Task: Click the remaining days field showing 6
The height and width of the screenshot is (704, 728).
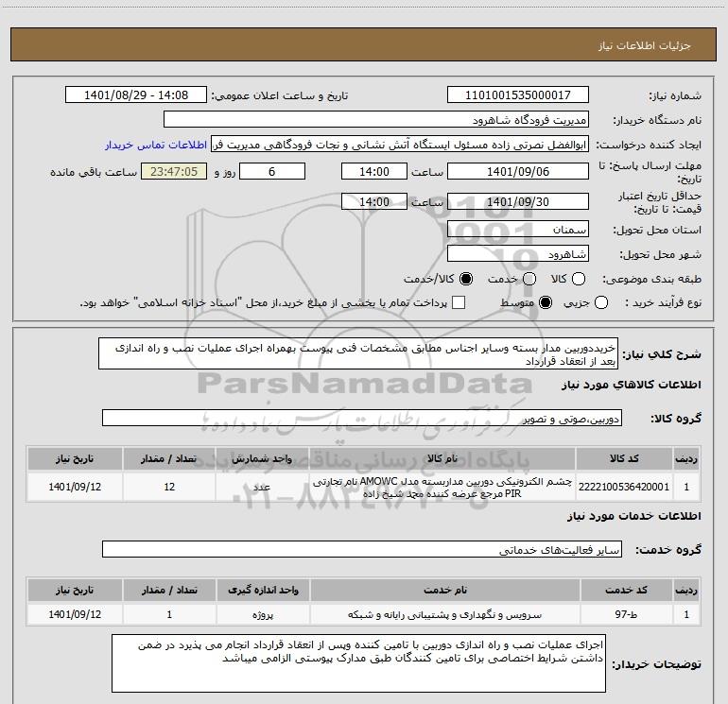Action: click(272, 171)
